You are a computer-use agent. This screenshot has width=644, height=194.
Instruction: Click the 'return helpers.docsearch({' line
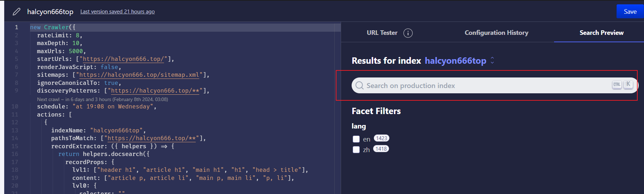pyautogui.click(x=104, y=154)
